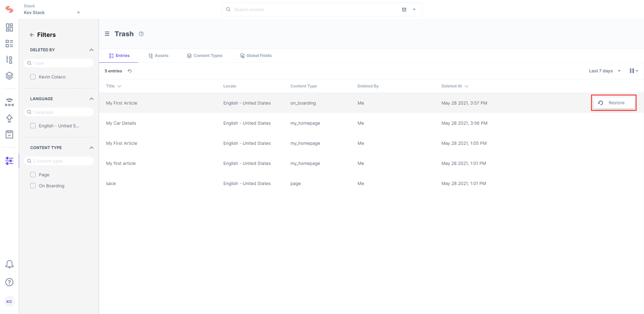
Task: Click the saved searches icon in search bar
Action: click(x=404, y=10)
